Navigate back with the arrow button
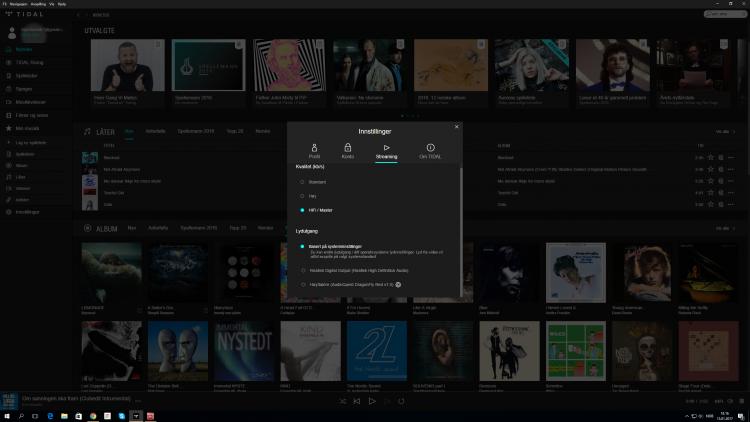 pos(78,15)
